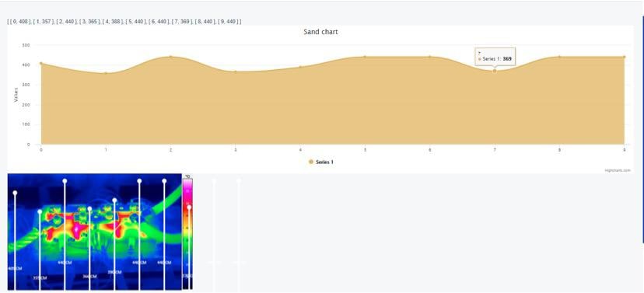The image size is (644, 293).
Task: Click the Values y-axis title
Action: tap(16, 94)
